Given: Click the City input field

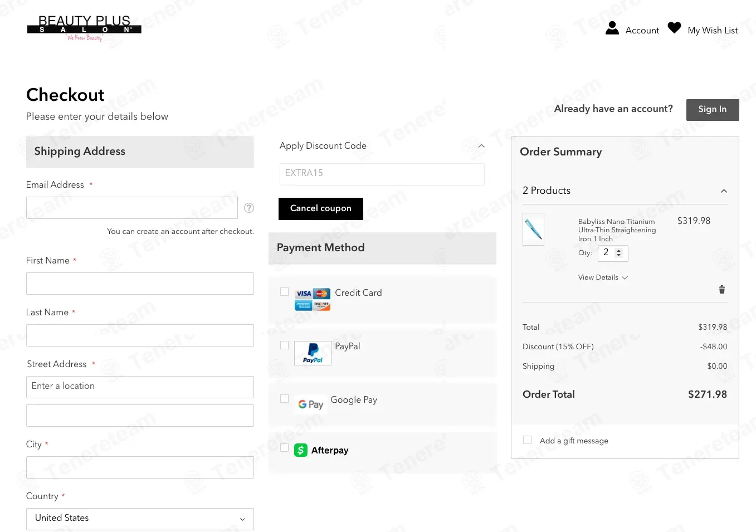Looking at the screenshot, I should pos(140,467).
